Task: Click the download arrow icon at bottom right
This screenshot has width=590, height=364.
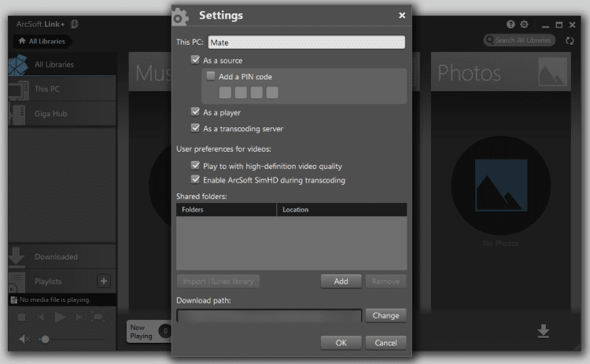Action: pyautogui.click(x=544, y=331)
